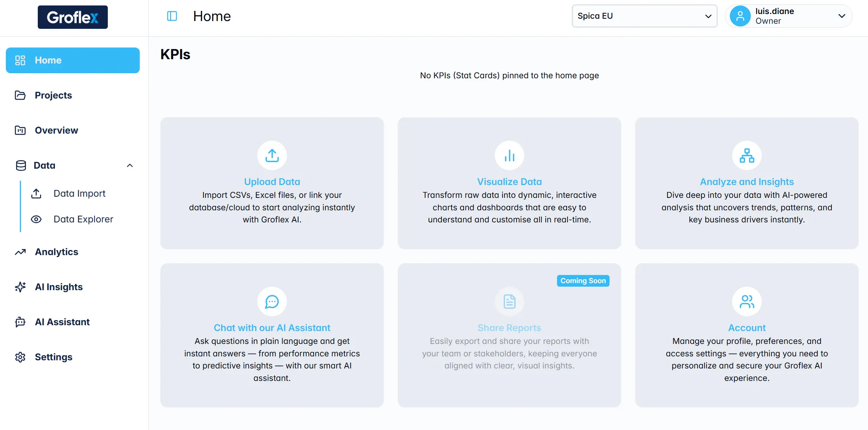
Task: Open Projects from the sidebar
Action: [x=73, y=95]
